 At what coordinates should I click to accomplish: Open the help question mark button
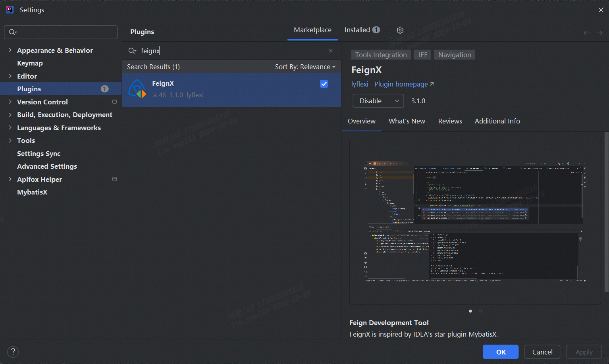click(x=13, y=352)
